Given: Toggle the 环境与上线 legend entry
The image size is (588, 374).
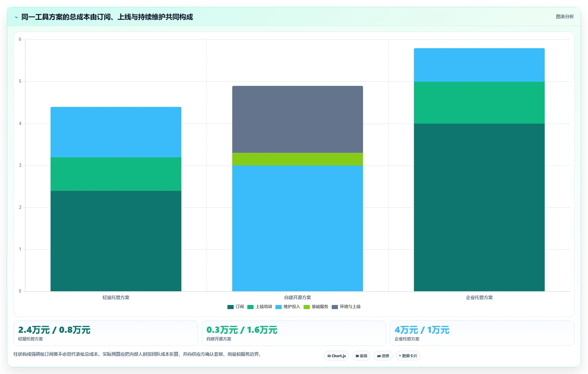Looking at the screenshot, I should (346, 307).
